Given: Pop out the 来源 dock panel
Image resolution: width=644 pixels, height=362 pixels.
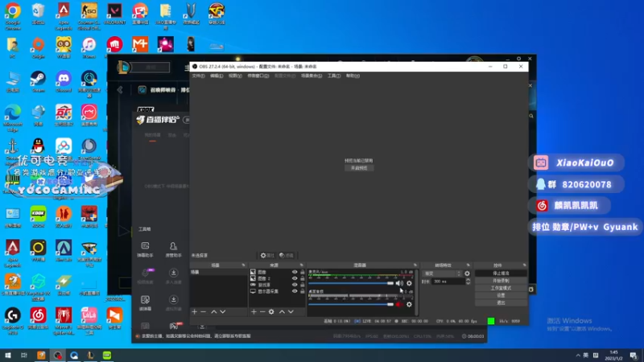Looking at the screenshot, I should (301, 265).
